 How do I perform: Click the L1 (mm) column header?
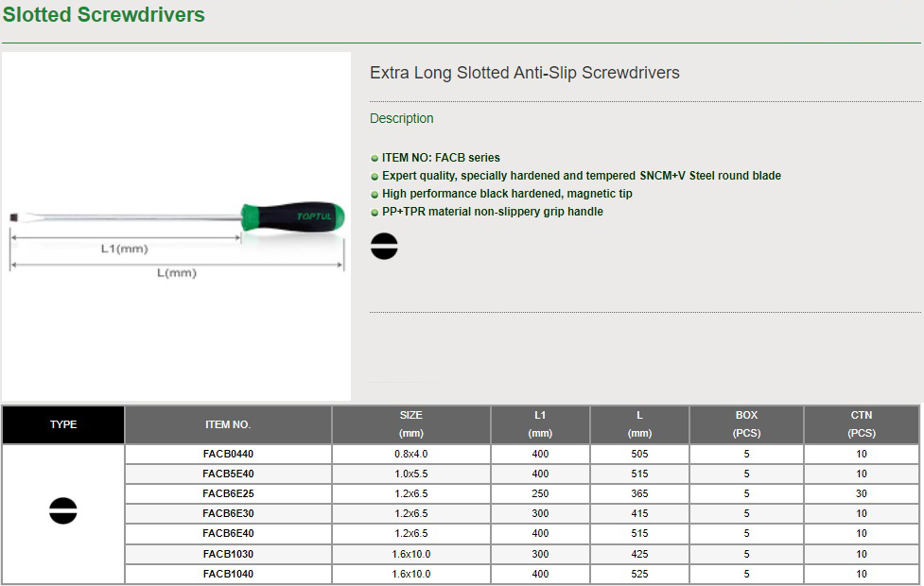(x=540, y=424)
